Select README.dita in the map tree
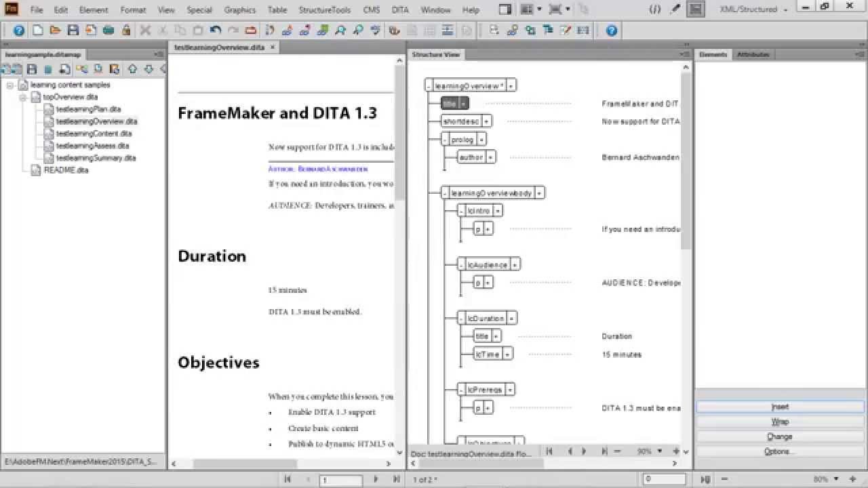Image resolution: width=868 pixels, height=488 pixels. point(66,170)
